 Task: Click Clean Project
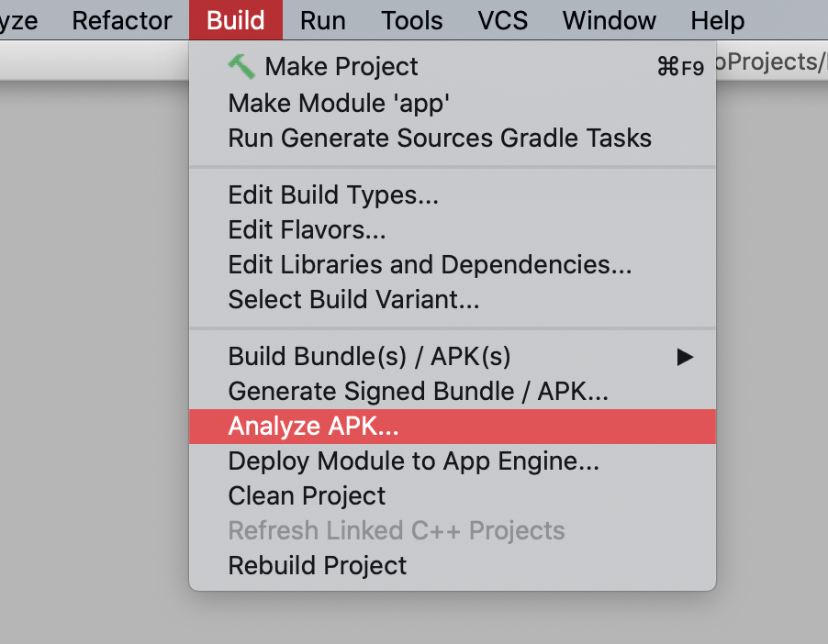coord(307,496)
